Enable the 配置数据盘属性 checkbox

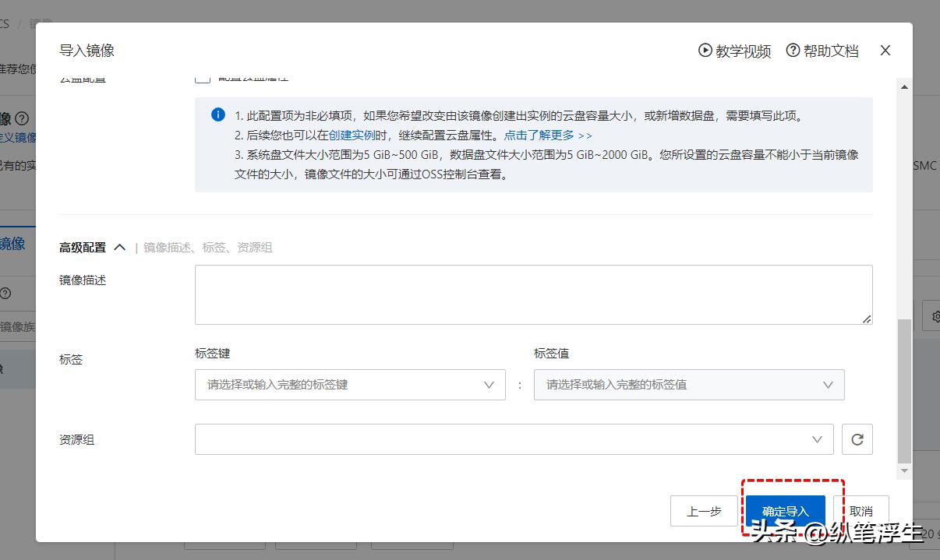coord(203,77)
